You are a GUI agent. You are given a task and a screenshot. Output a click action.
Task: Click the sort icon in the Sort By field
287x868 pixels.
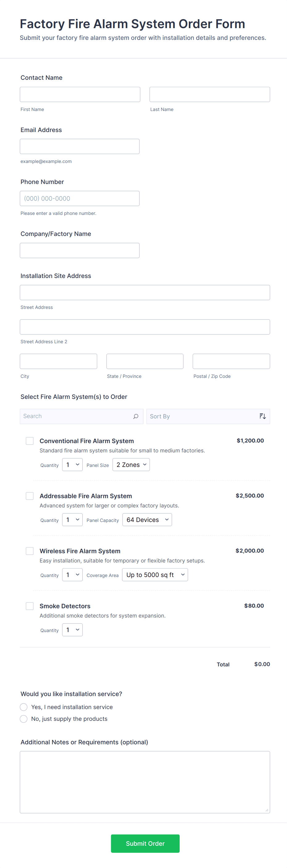[x=262, y=416]
